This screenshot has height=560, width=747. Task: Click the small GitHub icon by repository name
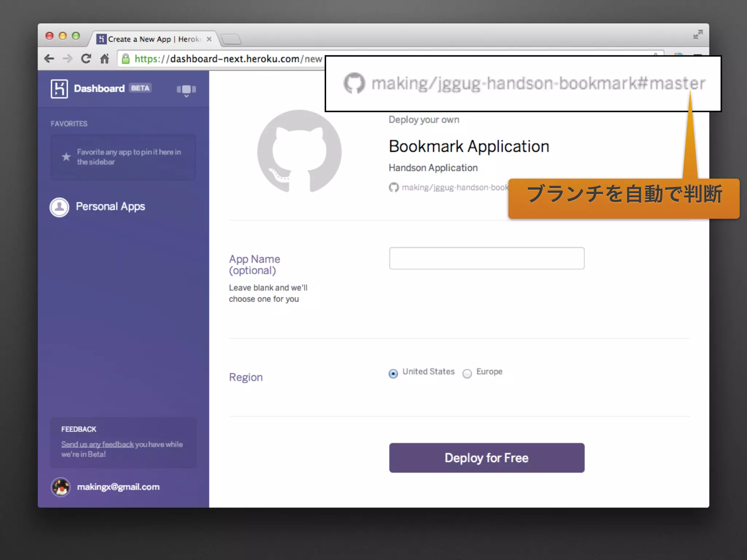[394, 187]
